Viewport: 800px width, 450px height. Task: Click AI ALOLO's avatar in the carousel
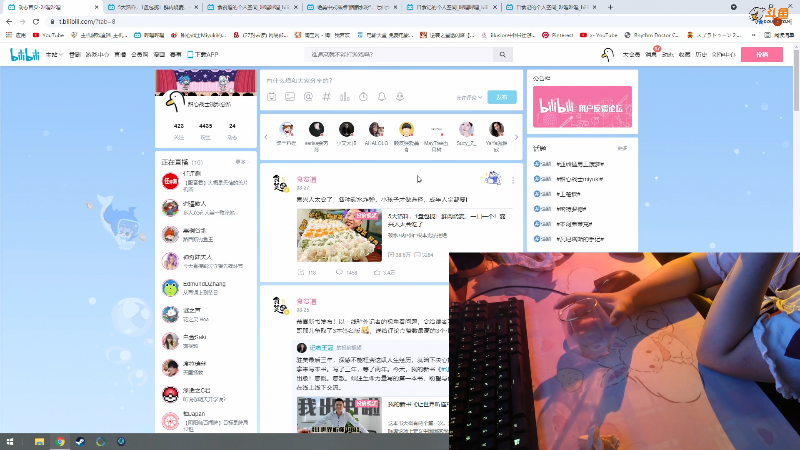pos(377,130)
